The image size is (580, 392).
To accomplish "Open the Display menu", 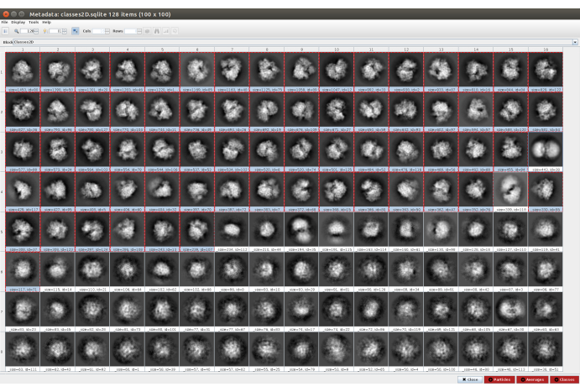I will pyautogui.click(x=17, y=22).
